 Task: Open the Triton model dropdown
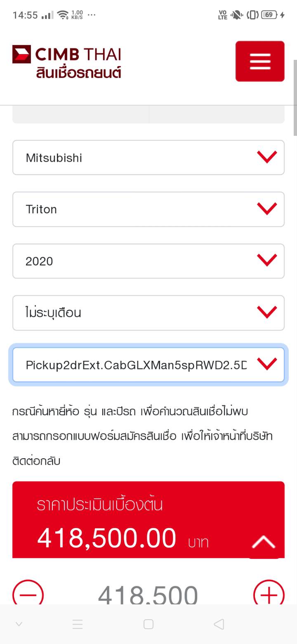(x=148, y=209)
